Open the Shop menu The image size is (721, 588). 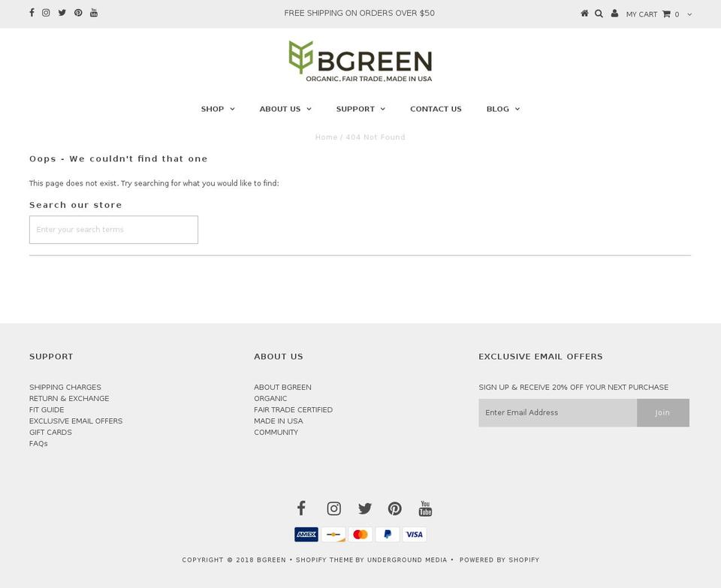pos(213,109)
